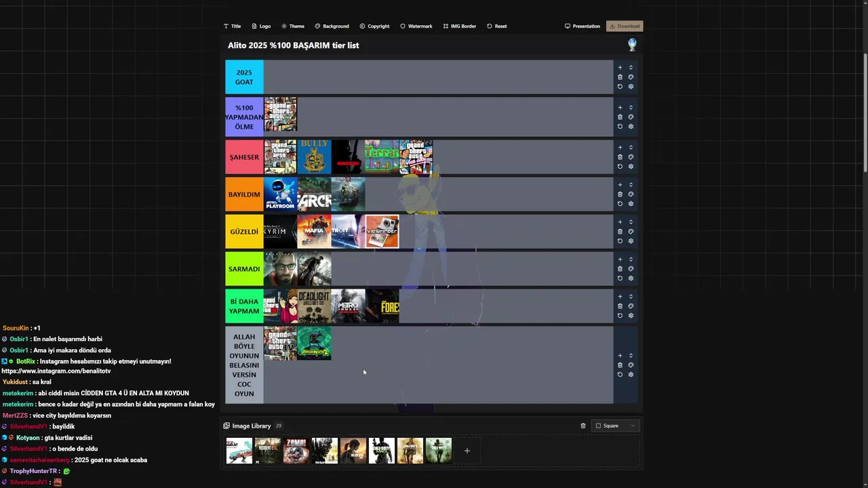Viewport: 868px width, 488px height.
Task: Open palette icon for %100 YAPMADAN ÖLME tier
Action: 631,117
